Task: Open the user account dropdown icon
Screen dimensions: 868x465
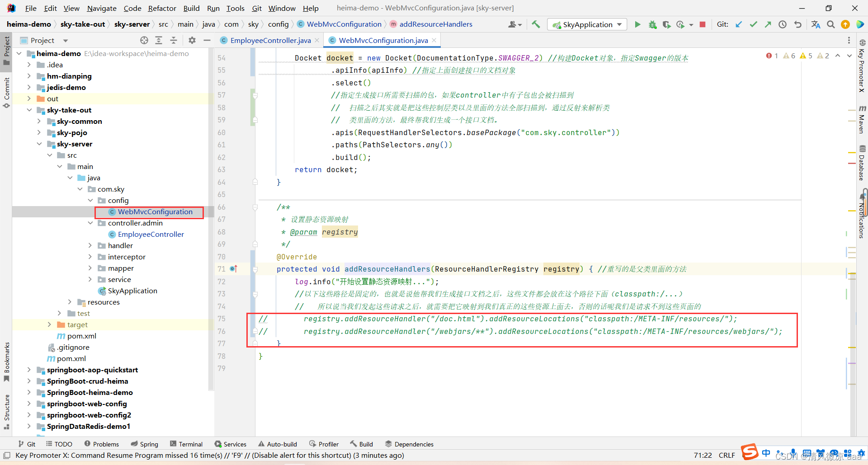Action: coord(515,24)
